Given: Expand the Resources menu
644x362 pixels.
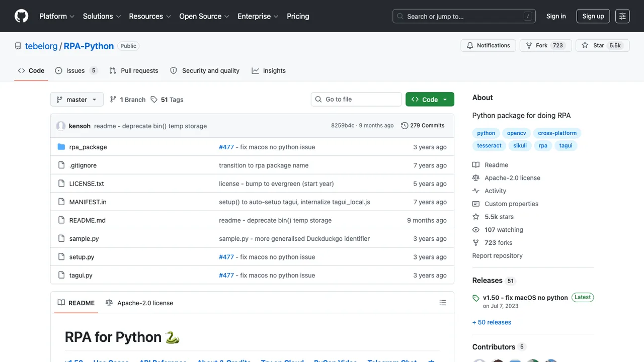Looking at the screenshot, I should pos(150,16).
